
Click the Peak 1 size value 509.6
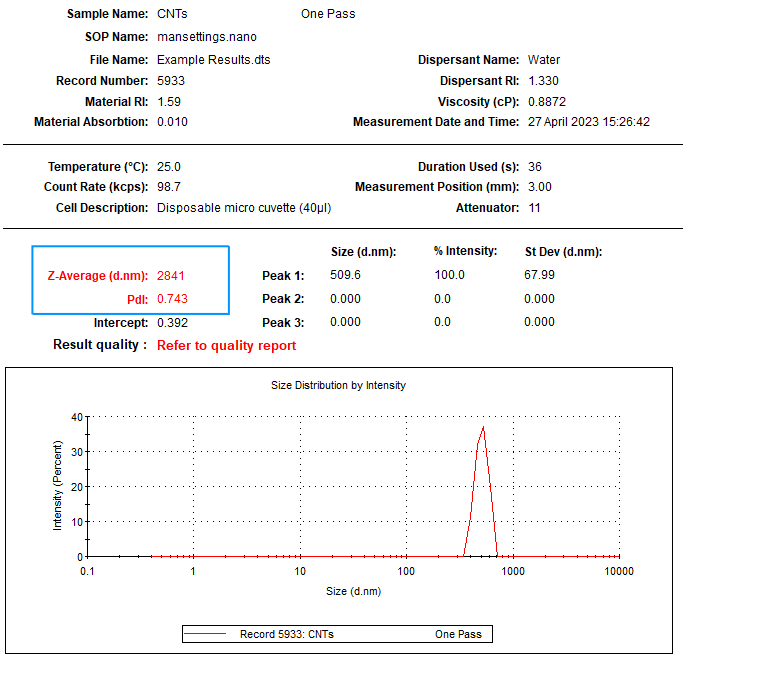click(345, 275)
